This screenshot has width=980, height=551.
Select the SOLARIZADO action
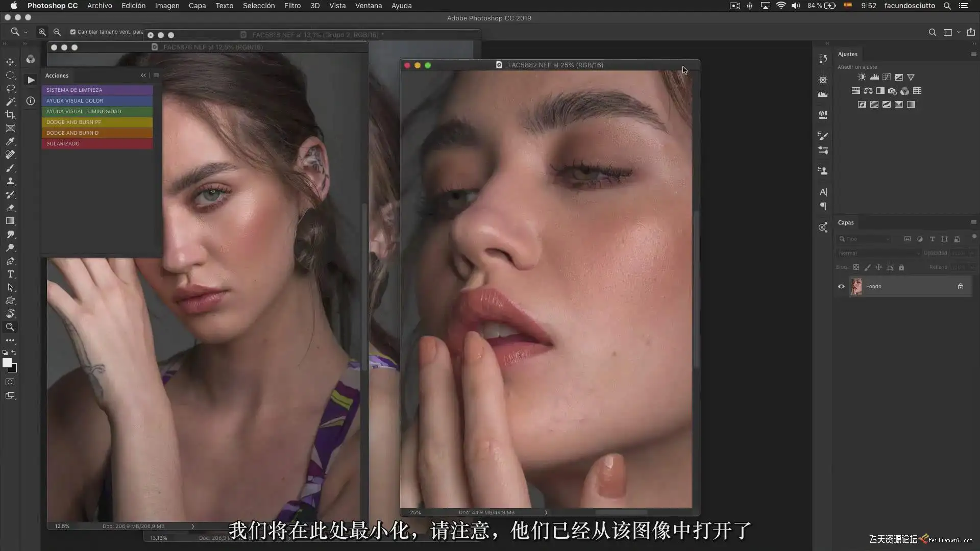click(x=97, y=143)
